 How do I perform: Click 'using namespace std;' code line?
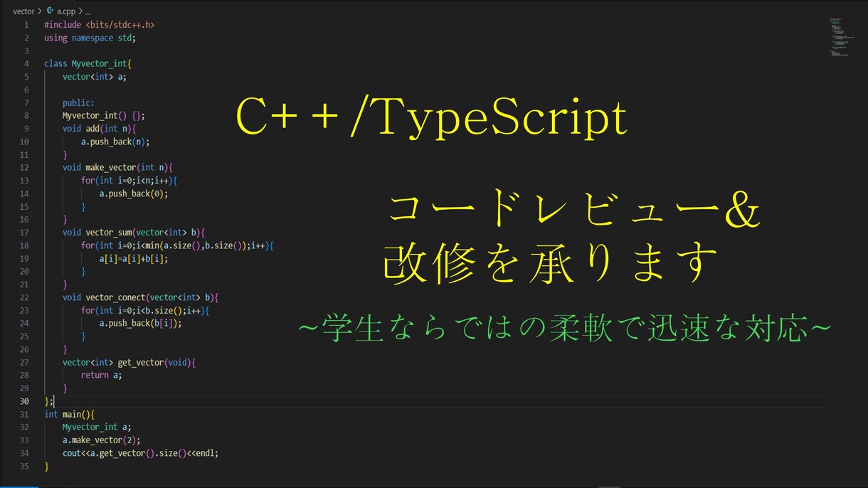click(x=90, y=38)
